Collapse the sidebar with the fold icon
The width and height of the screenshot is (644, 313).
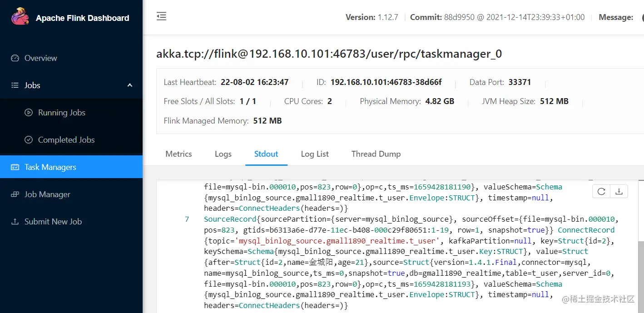[x=161, y=17]
